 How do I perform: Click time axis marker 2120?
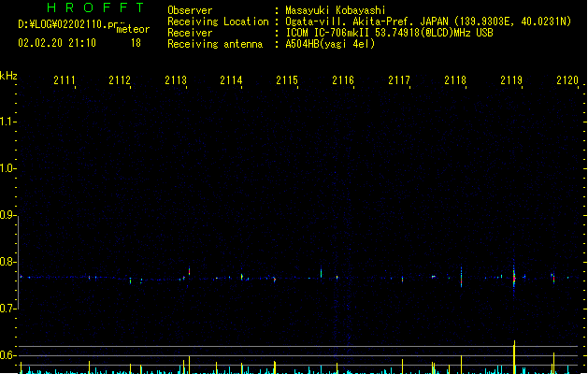tap(567, 79)
